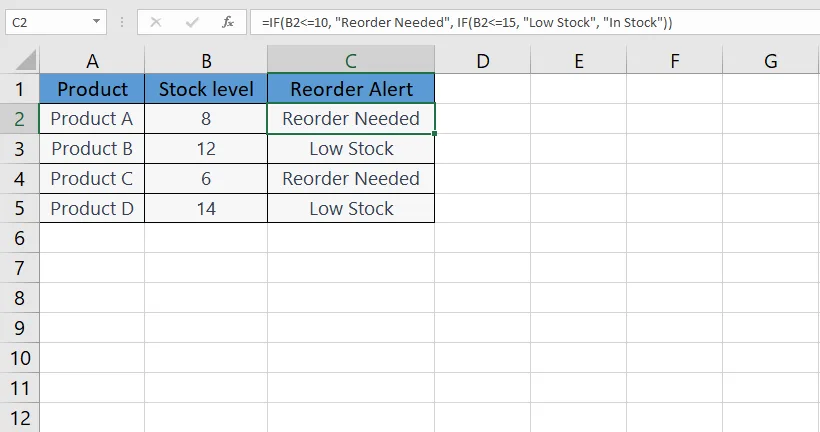Click the Name Box showing C2

point(56,22)
